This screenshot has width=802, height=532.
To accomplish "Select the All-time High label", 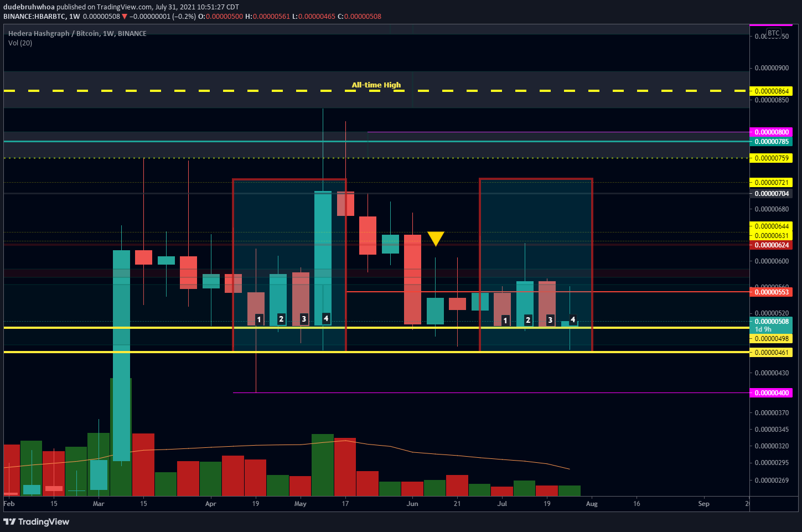I will [x=376, y=85].
